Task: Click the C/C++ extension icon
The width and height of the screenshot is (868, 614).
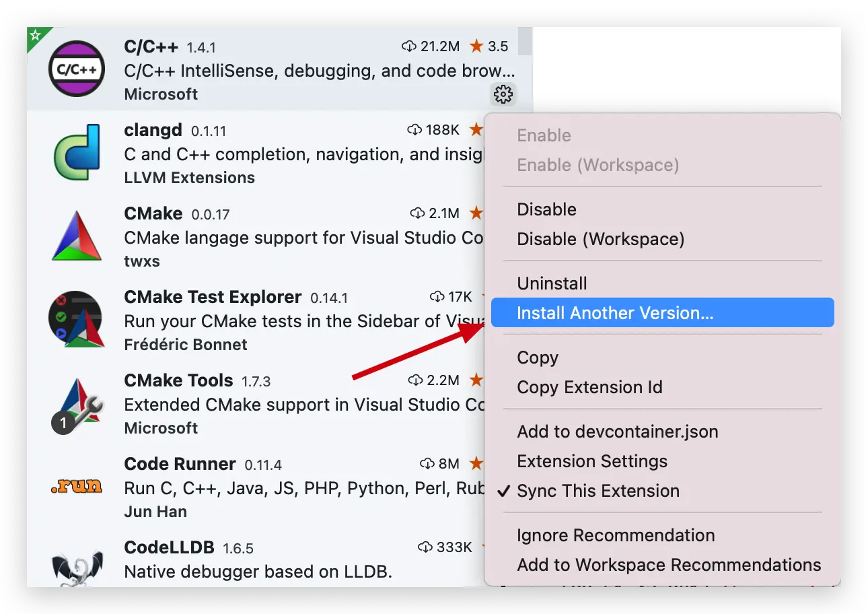Action: (x=77, y=69)
